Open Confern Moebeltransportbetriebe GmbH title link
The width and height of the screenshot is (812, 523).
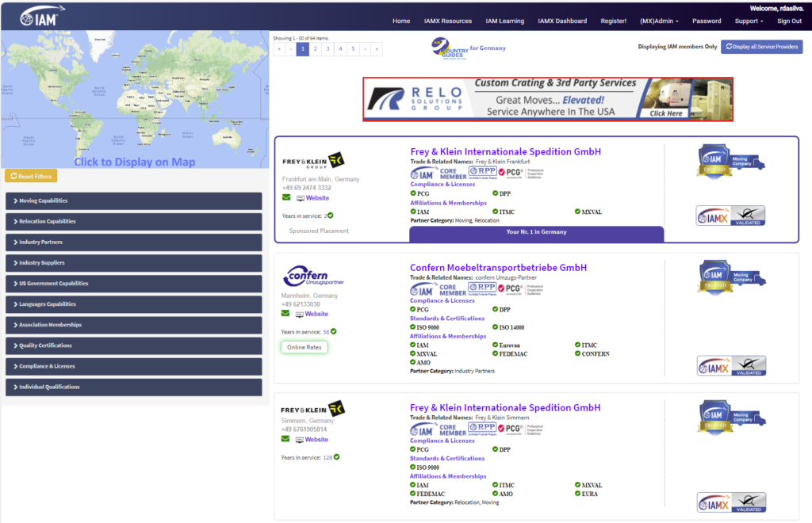point(498,268)
